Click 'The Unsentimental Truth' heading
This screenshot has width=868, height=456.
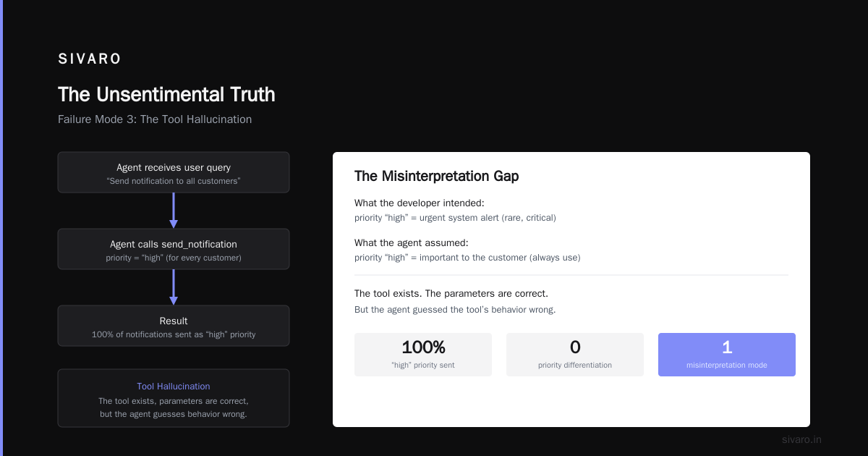[166, 95]
